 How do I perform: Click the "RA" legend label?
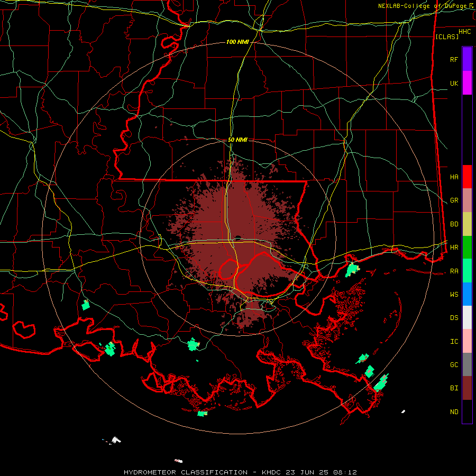pos(454,271)
